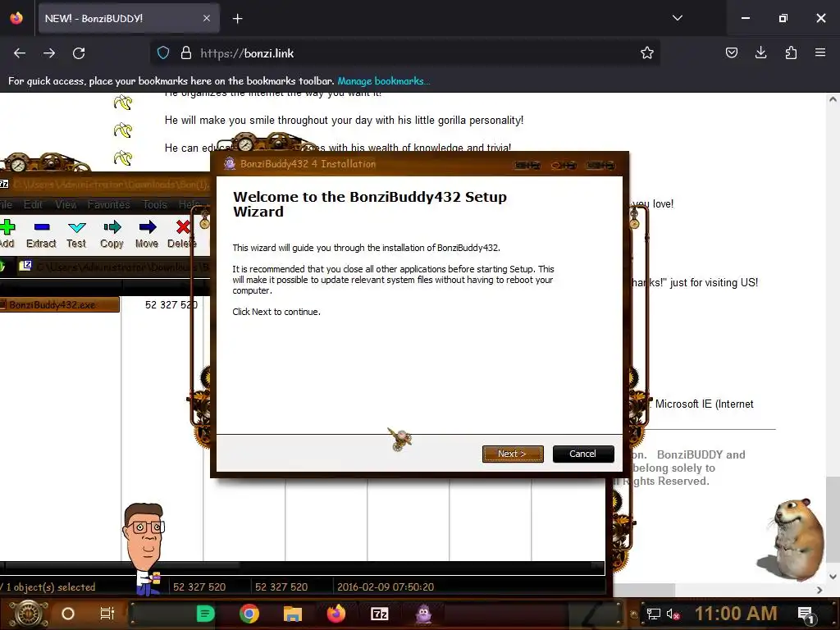
Task: Click Next in the BonziBuddy432 Setup Wizard
Action: click(513, 454)
